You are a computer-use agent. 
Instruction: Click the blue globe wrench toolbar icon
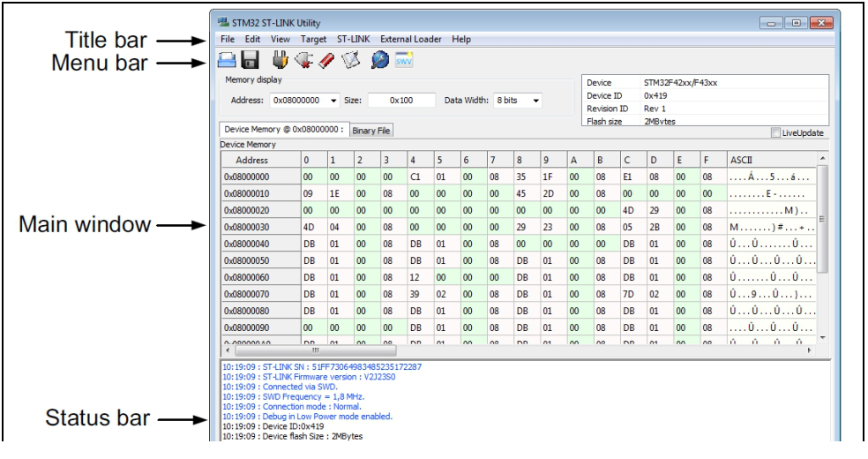coord(379,60)
